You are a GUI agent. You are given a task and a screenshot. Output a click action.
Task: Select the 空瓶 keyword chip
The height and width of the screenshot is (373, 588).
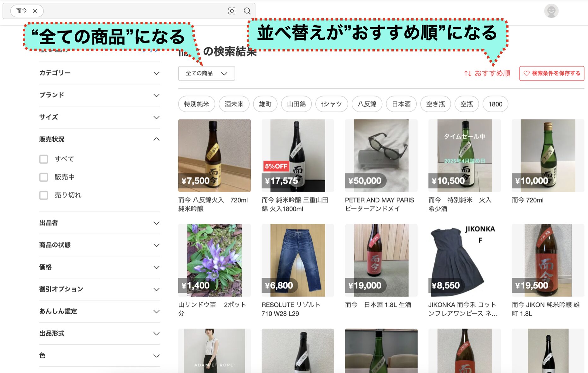tap(467, 104)
